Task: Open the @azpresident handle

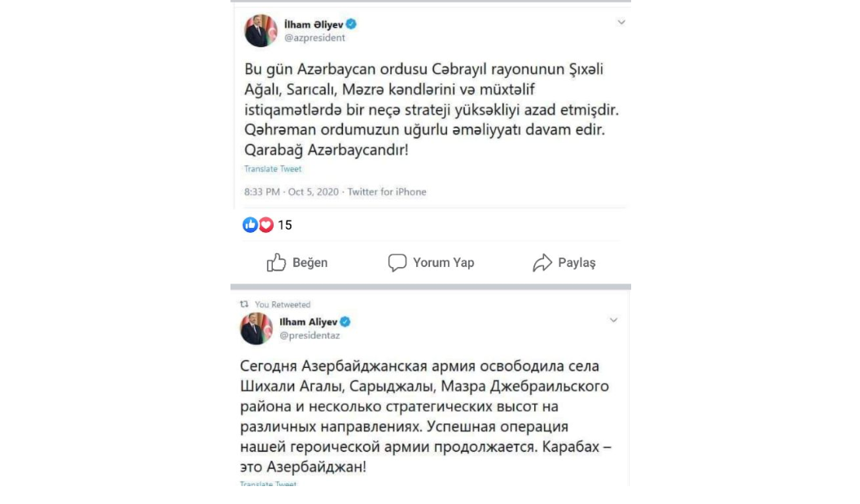Action: 314,37
